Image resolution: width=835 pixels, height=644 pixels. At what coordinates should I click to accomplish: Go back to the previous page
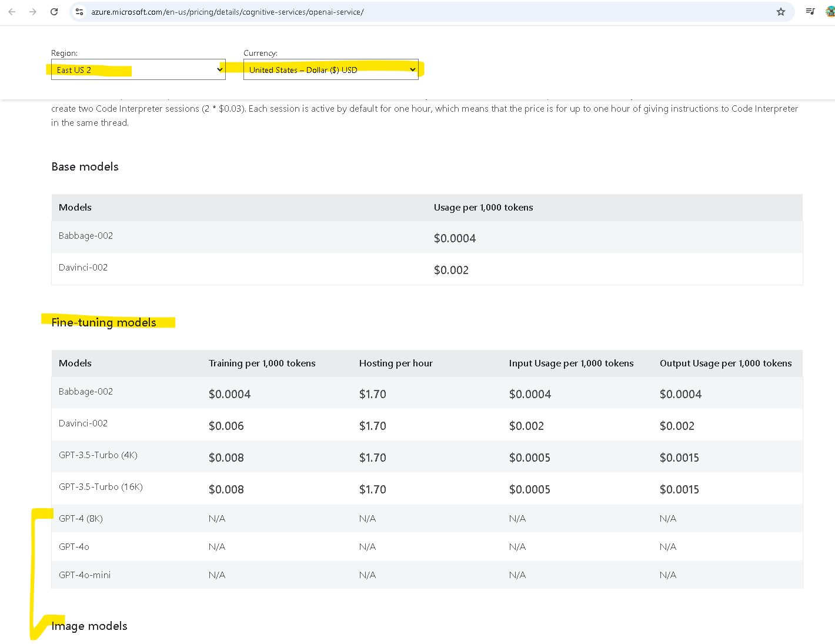pyautogui.click(x=12, y=12)
